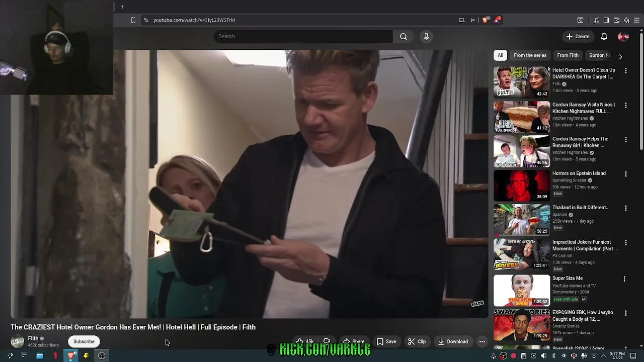Screen dimensions: 644x362
Task: Open the Filth channel name link
Action: [x=33, y=338]
